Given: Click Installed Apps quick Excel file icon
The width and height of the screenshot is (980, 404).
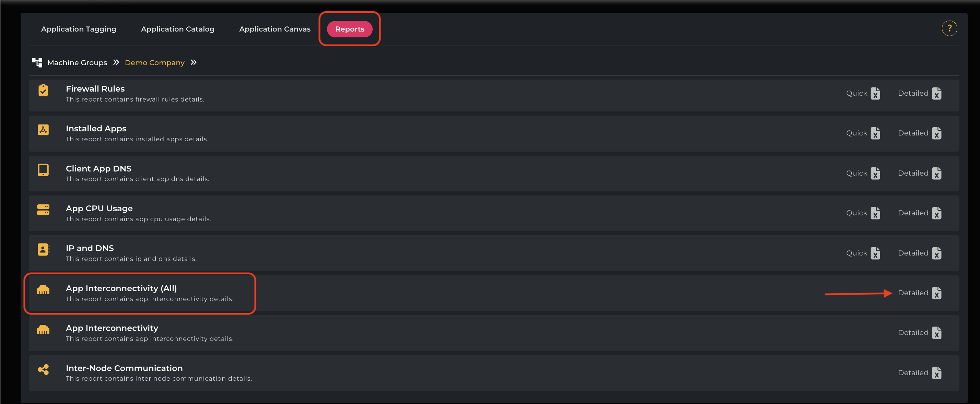Looking at the screenshot, I should pos(875,133).
